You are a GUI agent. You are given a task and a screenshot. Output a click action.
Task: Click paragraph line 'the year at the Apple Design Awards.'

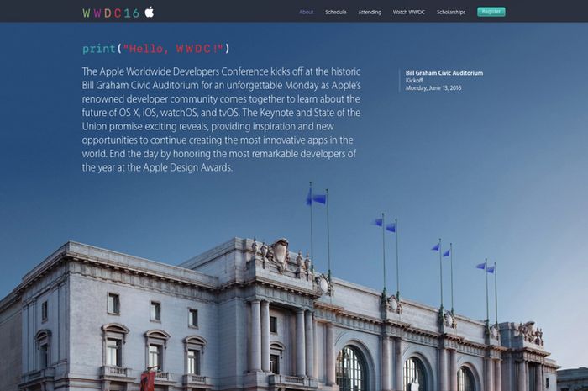click(157, 167)
